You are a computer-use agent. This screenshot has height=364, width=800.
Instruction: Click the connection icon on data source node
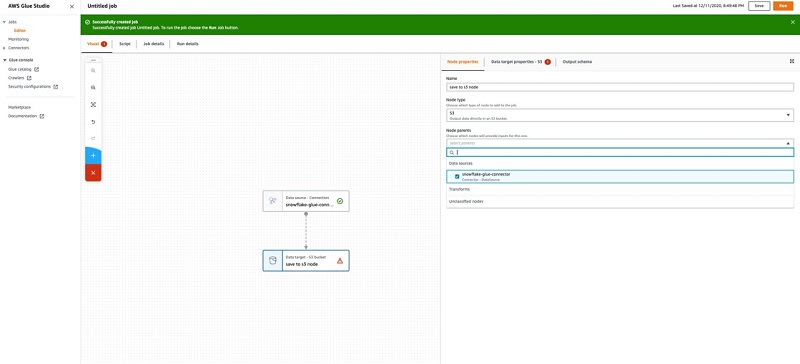click(x=272, y=201)
